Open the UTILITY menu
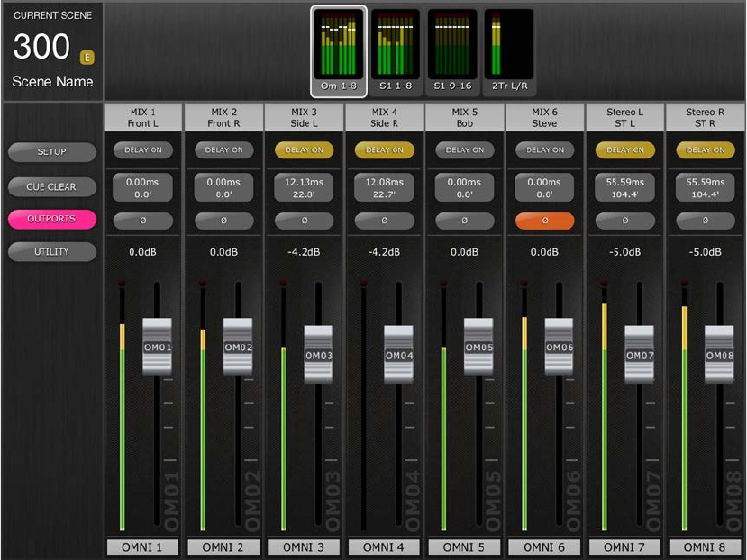 pyautogui.click(x=52, y=252)
